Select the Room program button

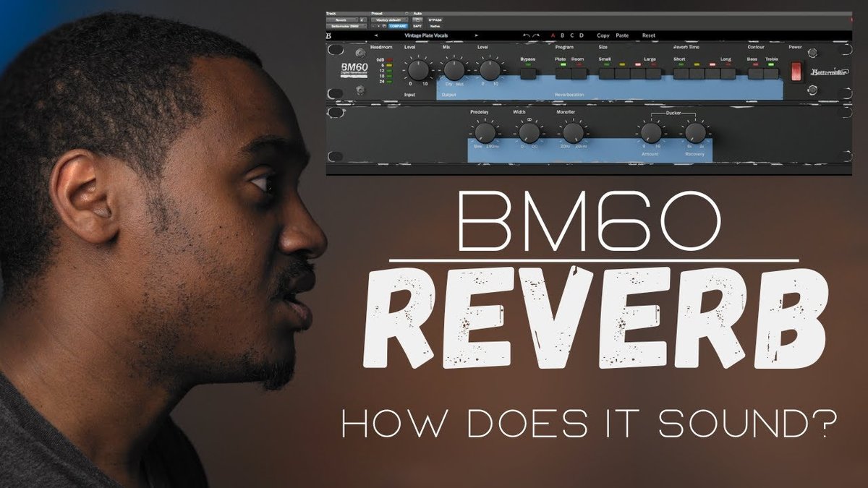tap(579, 73)
